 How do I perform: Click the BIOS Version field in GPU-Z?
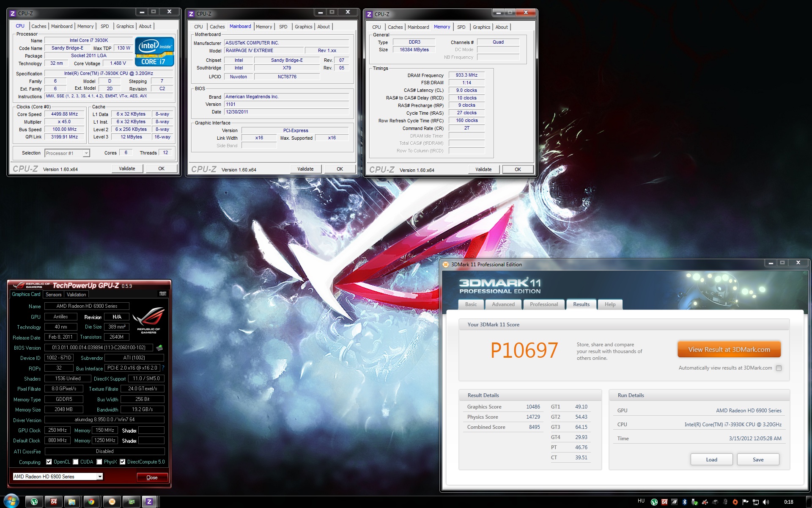pos(99,348)
